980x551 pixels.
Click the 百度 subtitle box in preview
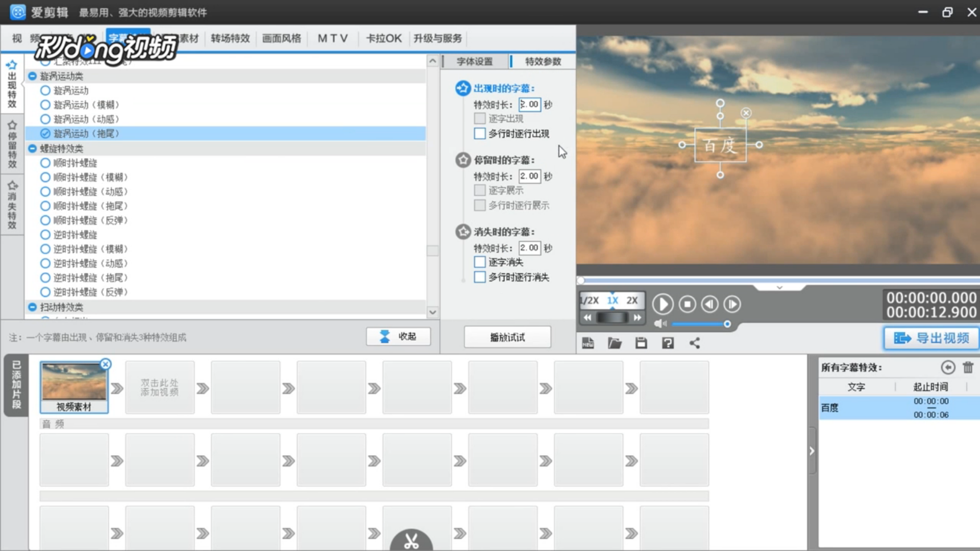click(720, 145)
